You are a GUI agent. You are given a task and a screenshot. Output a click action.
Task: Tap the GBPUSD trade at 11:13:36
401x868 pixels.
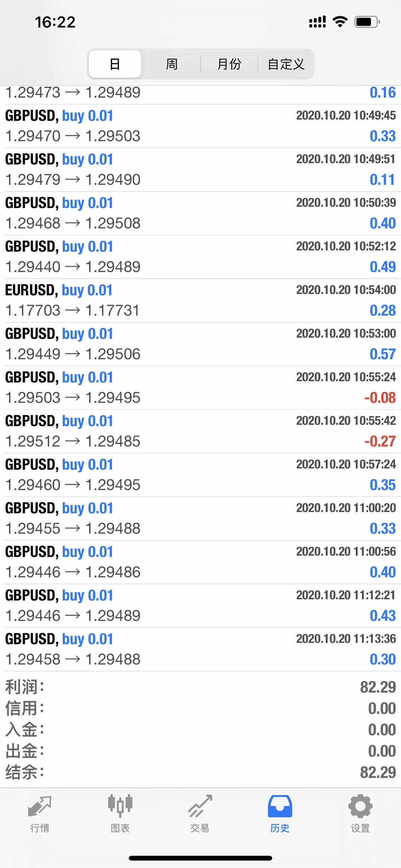coord(200,649)
